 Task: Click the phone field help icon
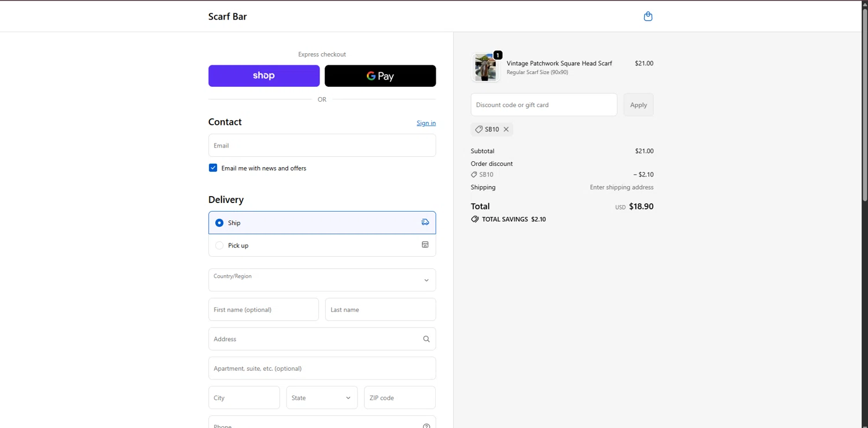(426, 426)
